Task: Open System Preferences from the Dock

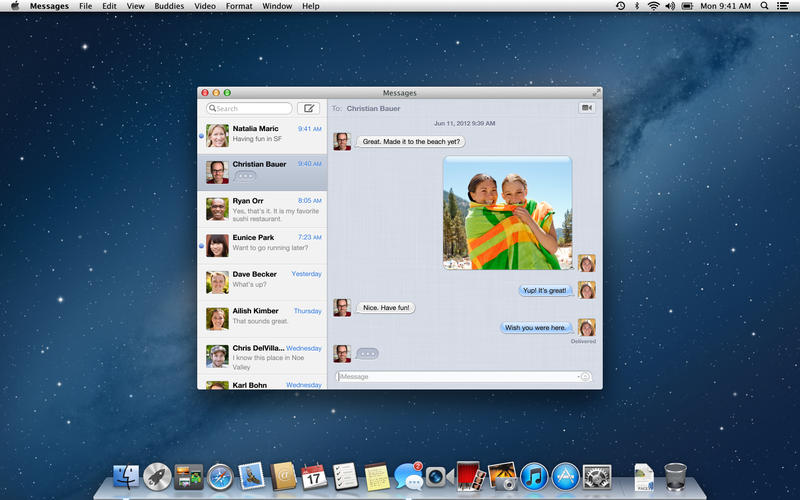Action: tap(596, 477)
